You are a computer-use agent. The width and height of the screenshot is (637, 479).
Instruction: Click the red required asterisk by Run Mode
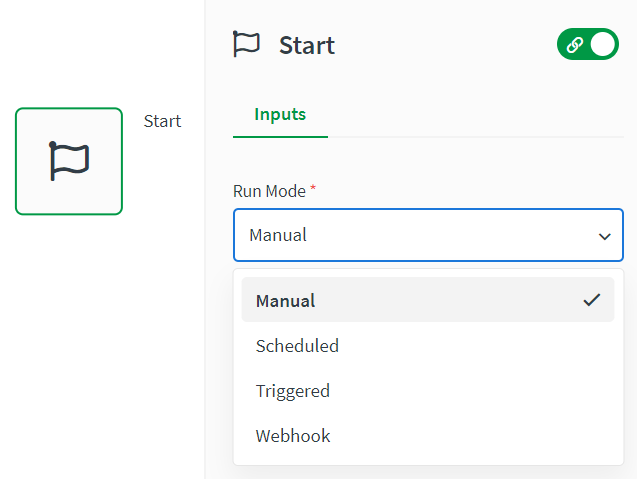(x=313, y=190)
